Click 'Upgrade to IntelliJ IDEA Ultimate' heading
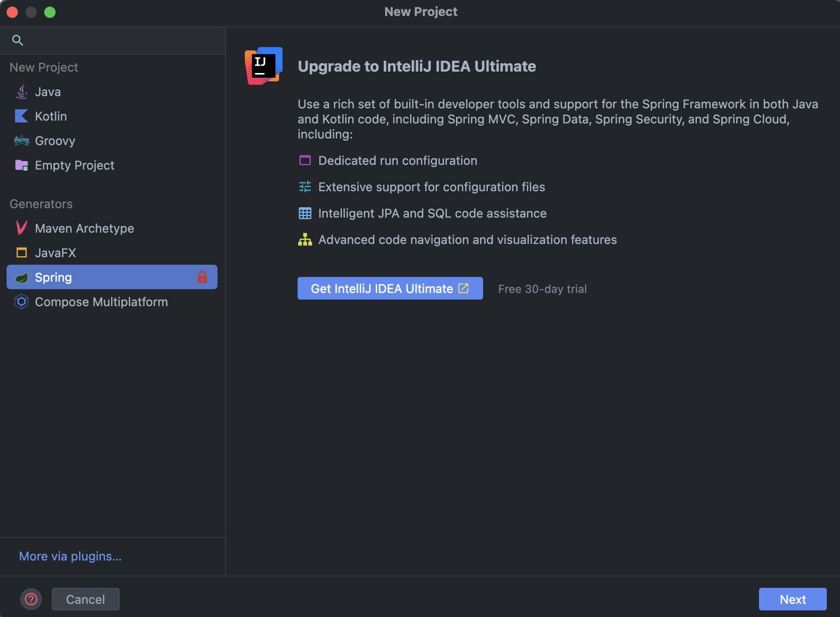Screen dimensions: 840x617 [x=417, y=66]
